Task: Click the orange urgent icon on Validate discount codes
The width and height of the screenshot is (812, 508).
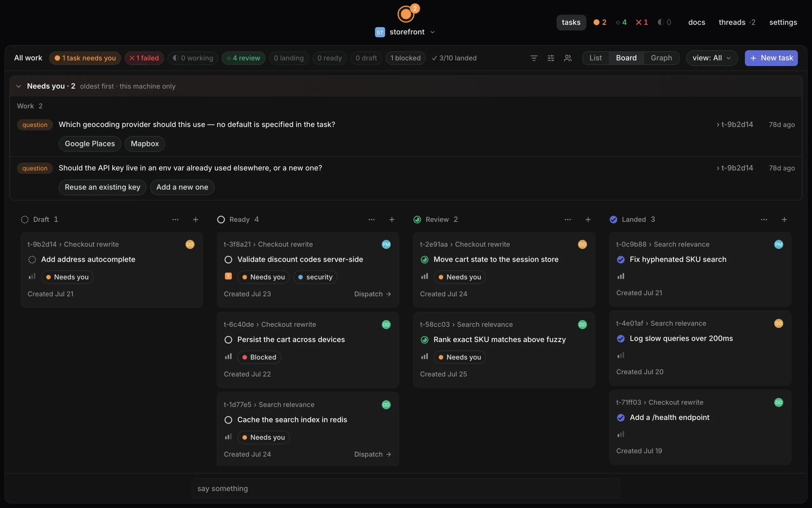Action: pyautogui.click(x=228, y=276)
